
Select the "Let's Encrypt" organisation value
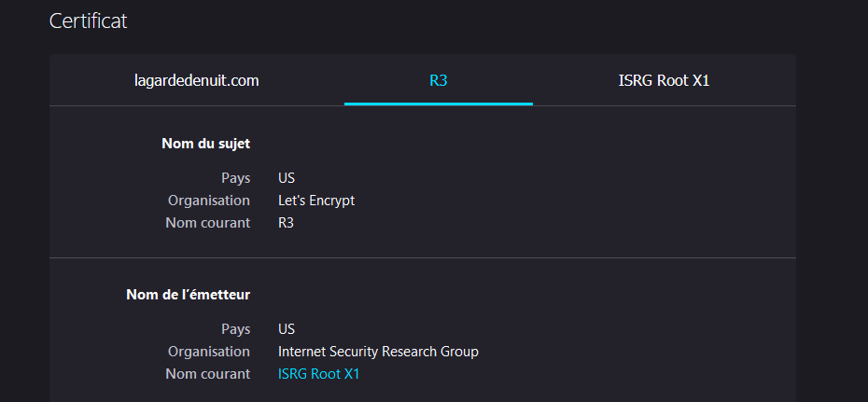coord(316,201)
